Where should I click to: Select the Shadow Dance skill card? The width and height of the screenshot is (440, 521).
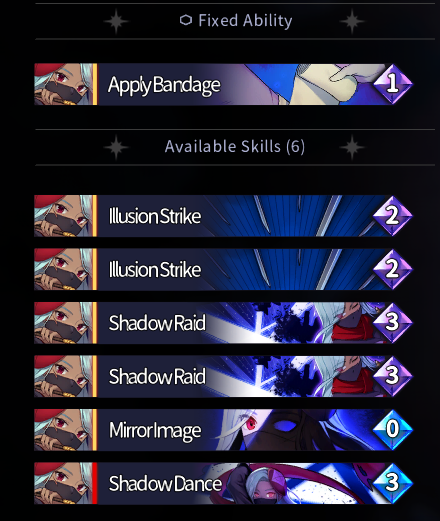(x=223, y=483)
